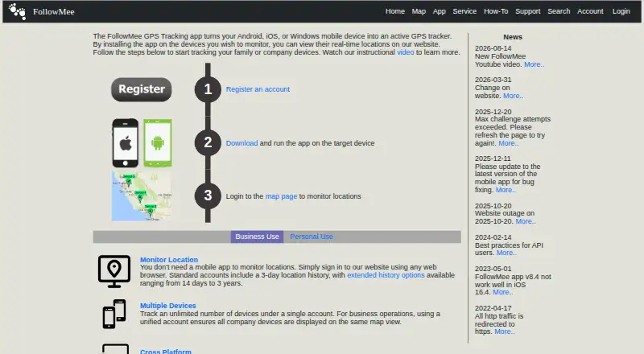This screenshot has height=354, width=644.
Task: Click Login in the top navigation
Action: pyautogui.click(x=621, y=11)
